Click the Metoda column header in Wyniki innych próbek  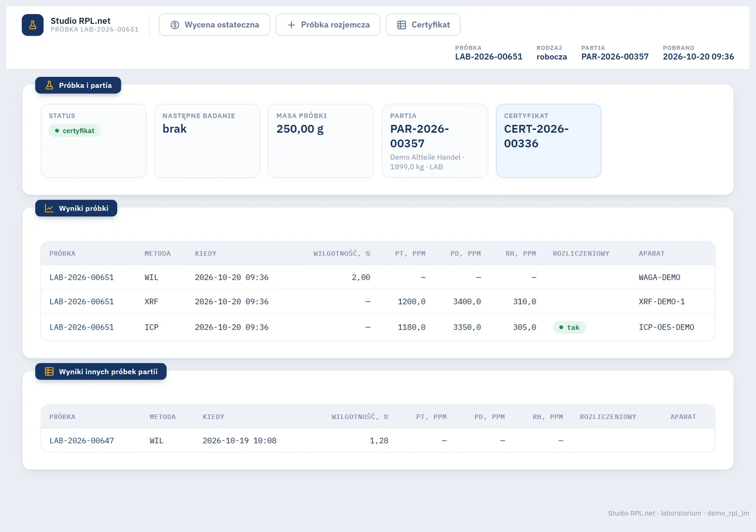pos(163,417)
